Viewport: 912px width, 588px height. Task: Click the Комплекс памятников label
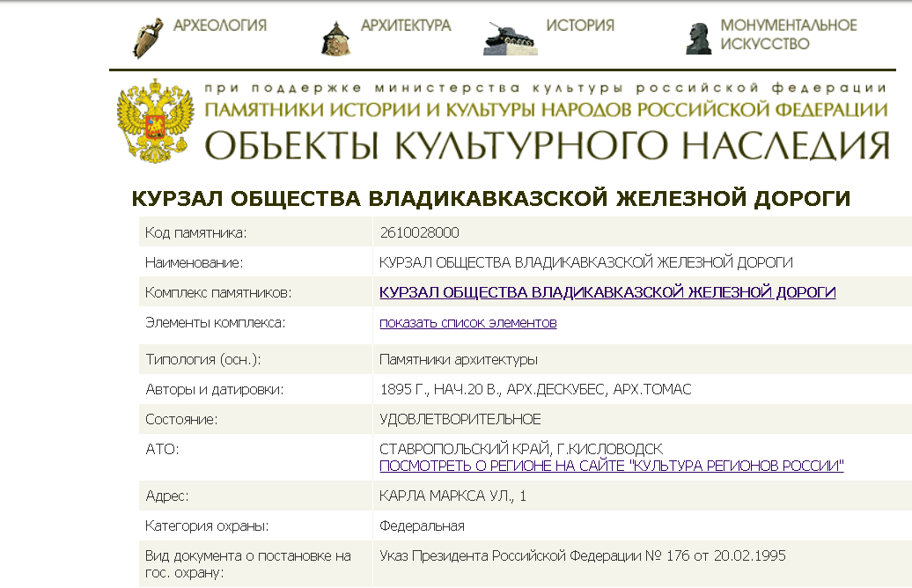coord(218,292)
